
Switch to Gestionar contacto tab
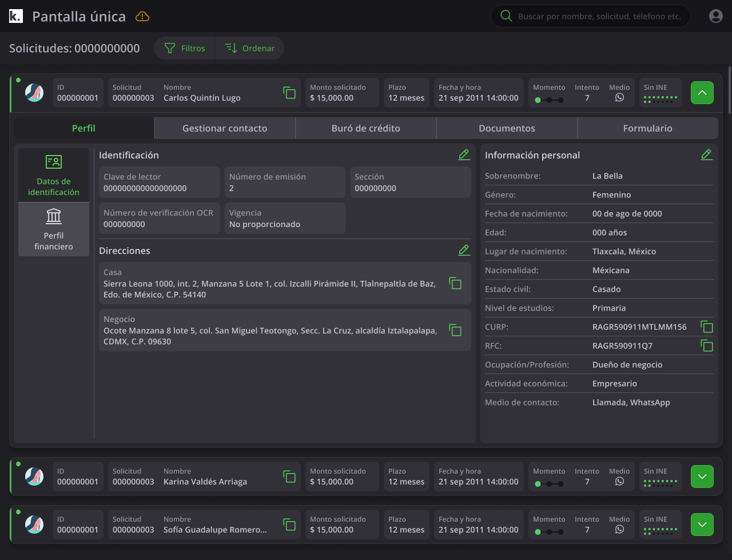(225, 128)
